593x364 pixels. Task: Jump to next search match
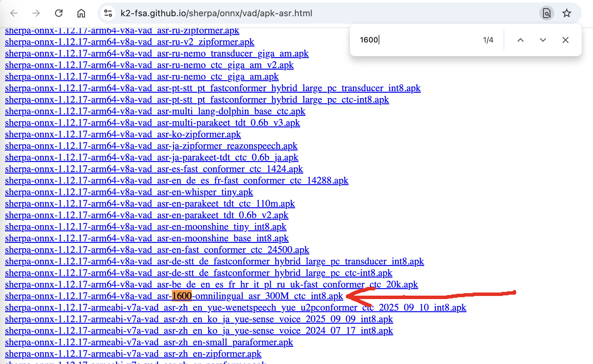click(543, 40)
